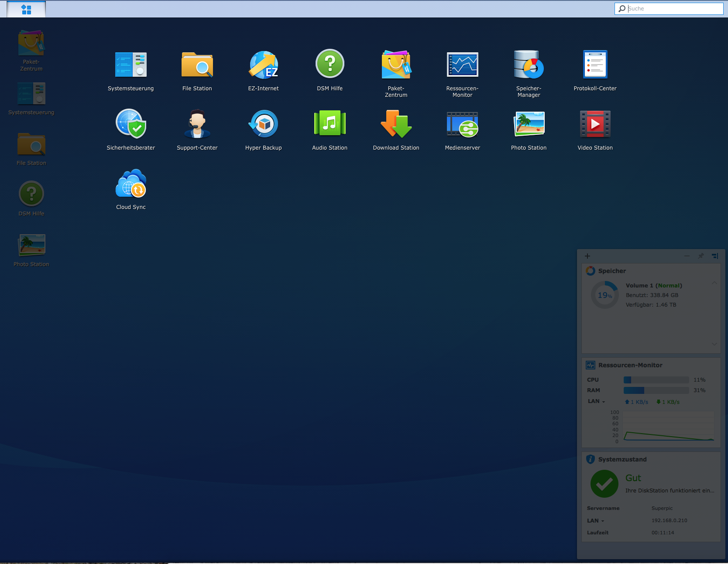728x564 pixels.
Task: Show next volume in Speicher widget
Action: point(714,344)
